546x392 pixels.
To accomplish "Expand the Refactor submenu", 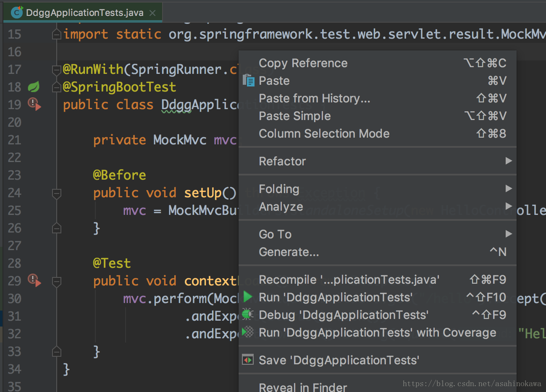I will (x=378, y=161).
